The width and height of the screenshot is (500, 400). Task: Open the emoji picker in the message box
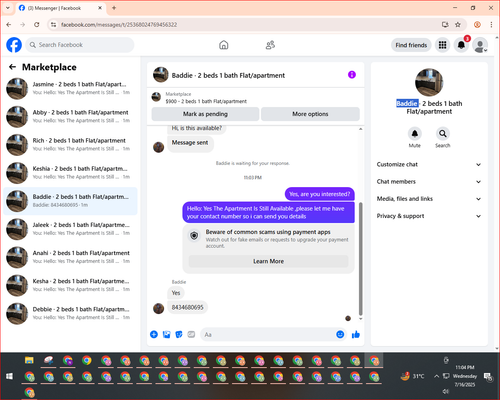tap(340, 334)
